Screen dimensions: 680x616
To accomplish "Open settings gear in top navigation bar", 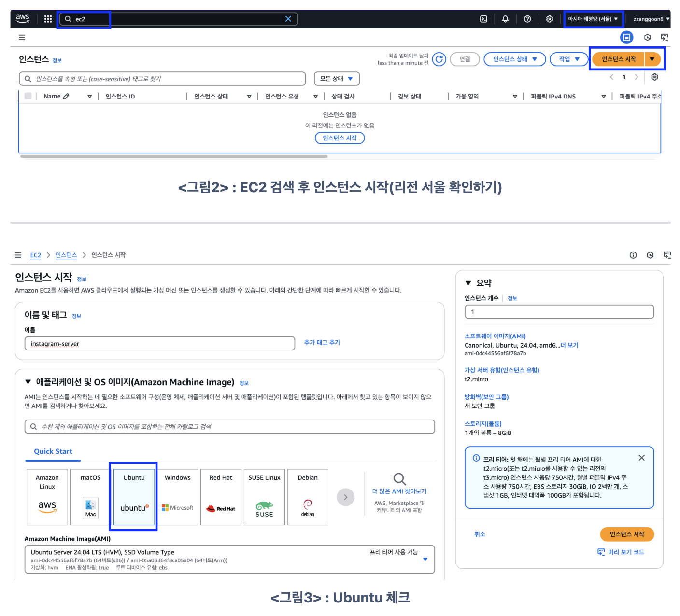I will pyautogui.click(x=550, y=19).
